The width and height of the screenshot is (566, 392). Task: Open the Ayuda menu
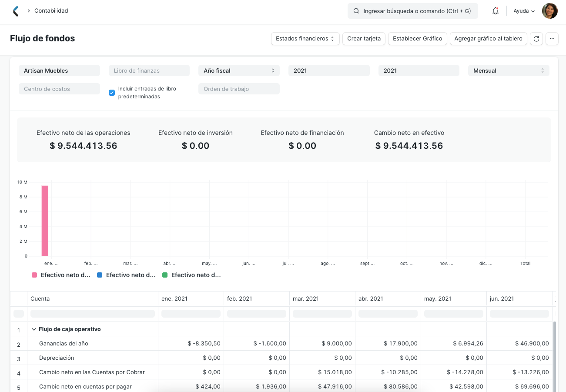522,10
